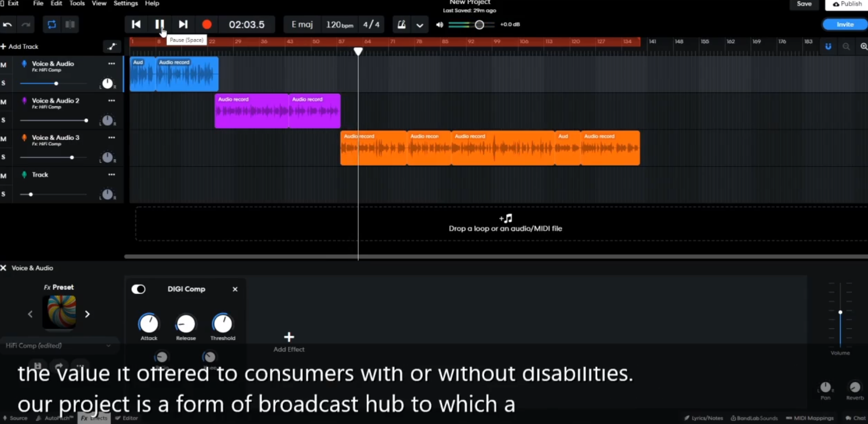The width and height of the screenshot is (868, 424).
Task: Select the first purple Audio record clip
Action: click(x=252, y=111)
